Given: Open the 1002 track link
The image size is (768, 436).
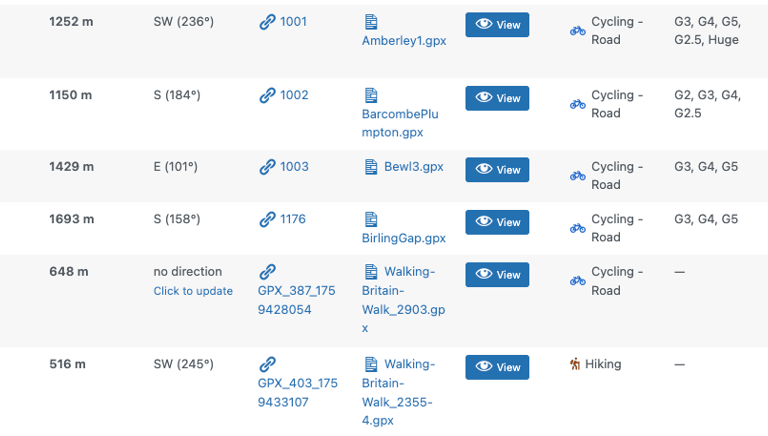Looking at the screenshot, I should (294, 95).
